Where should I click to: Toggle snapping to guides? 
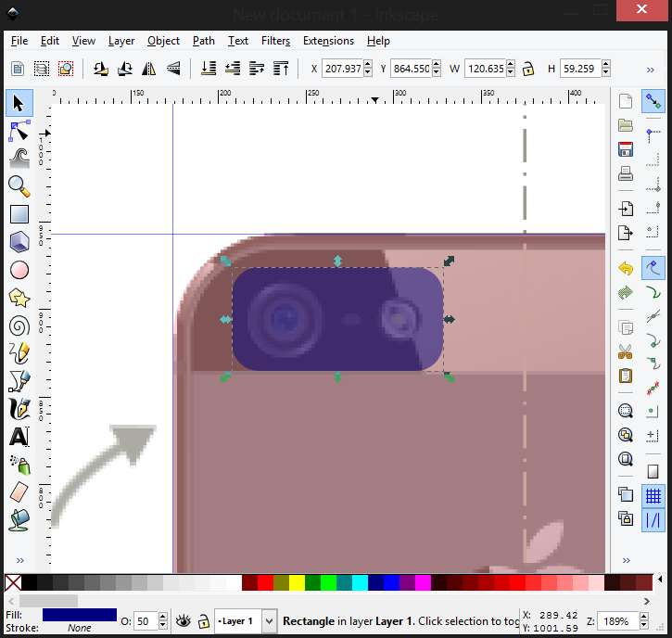(x=653, y=520)
